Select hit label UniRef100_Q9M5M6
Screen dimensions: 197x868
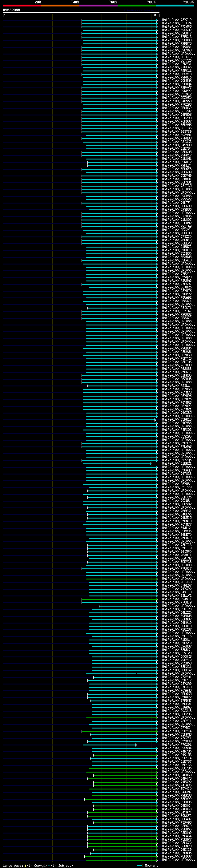tap(177, 81)
